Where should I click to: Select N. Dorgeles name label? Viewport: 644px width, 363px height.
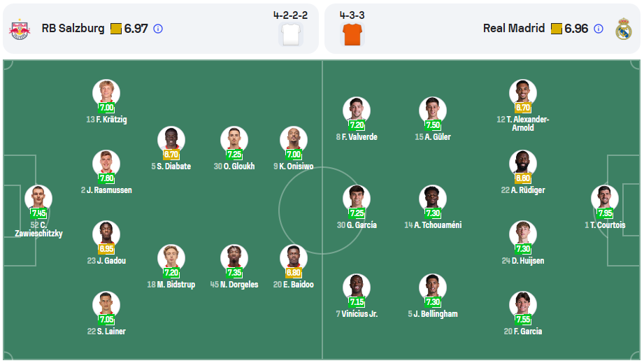pyautogui.click(x=234, y=285)
